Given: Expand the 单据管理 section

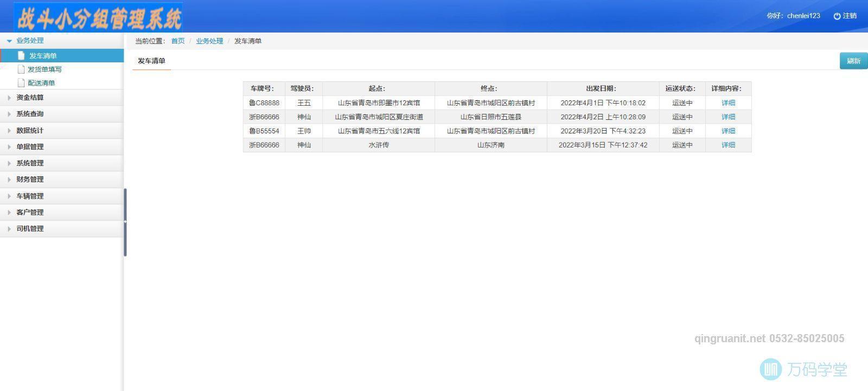Looking at the screenshot, I should (x=62, y=146).
